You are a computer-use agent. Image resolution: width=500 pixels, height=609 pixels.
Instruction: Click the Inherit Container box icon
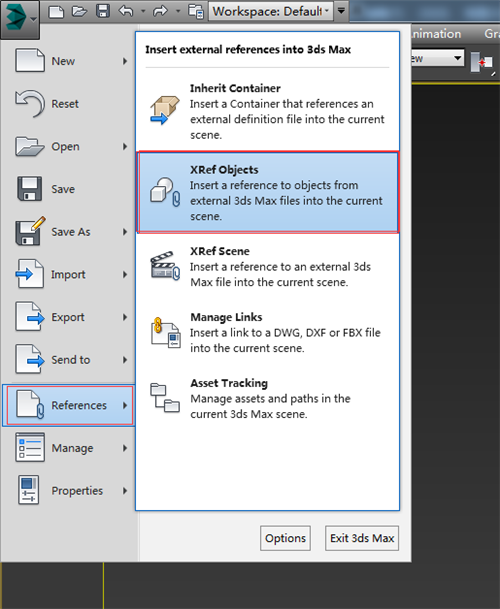pos(165,110)
